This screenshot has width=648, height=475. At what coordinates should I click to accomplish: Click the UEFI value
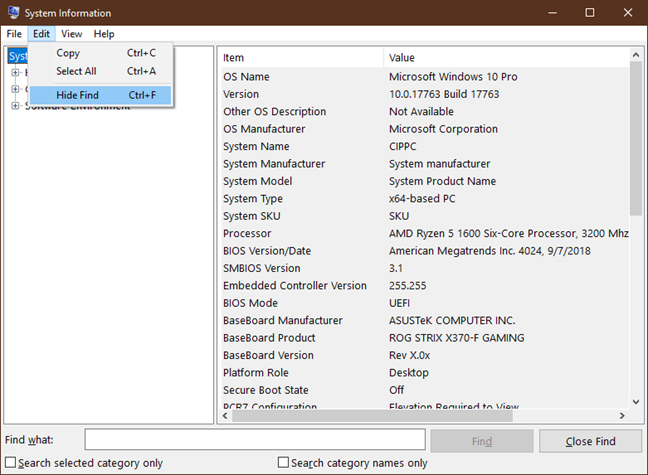point(399,303)
